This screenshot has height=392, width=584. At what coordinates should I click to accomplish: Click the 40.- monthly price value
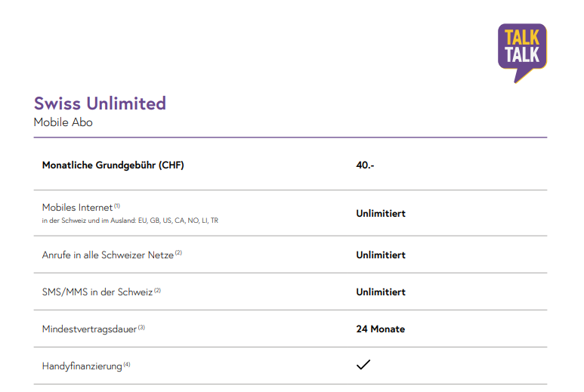click(365, 165)
